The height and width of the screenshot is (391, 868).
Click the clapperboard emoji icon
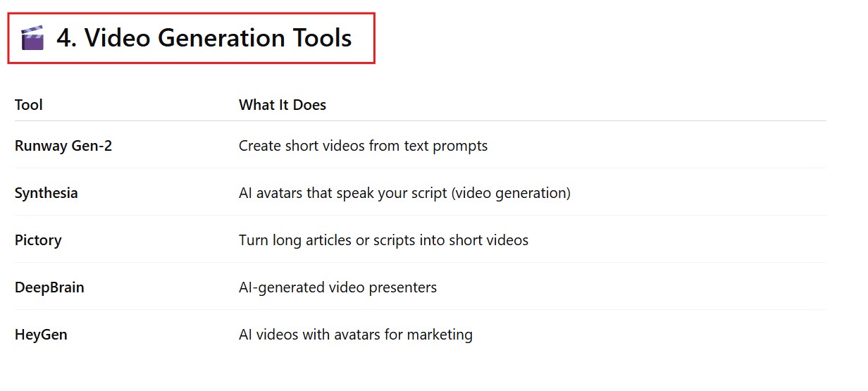[x=32, y=38]
